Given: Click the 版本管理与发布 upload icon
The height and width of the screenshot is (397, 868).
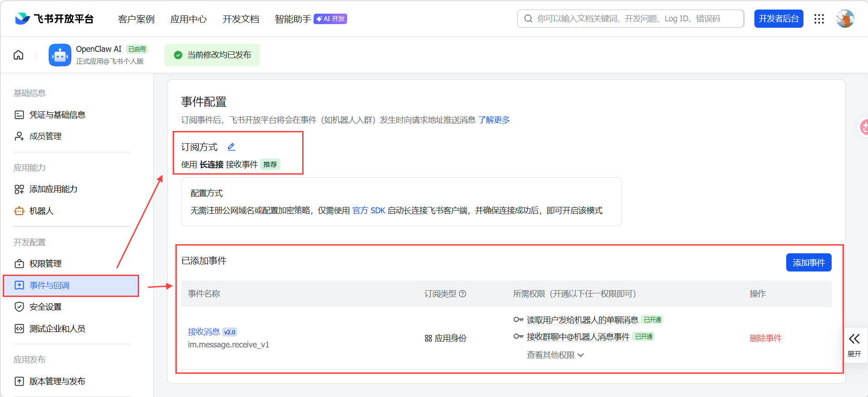Looking at the screenshot, I should (19, 382).
